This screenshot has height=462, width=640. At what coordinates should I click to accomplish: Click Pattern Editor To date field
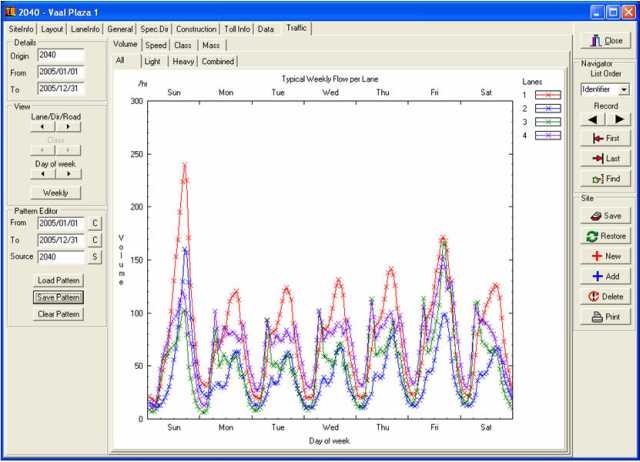click(x=61, y=240)
